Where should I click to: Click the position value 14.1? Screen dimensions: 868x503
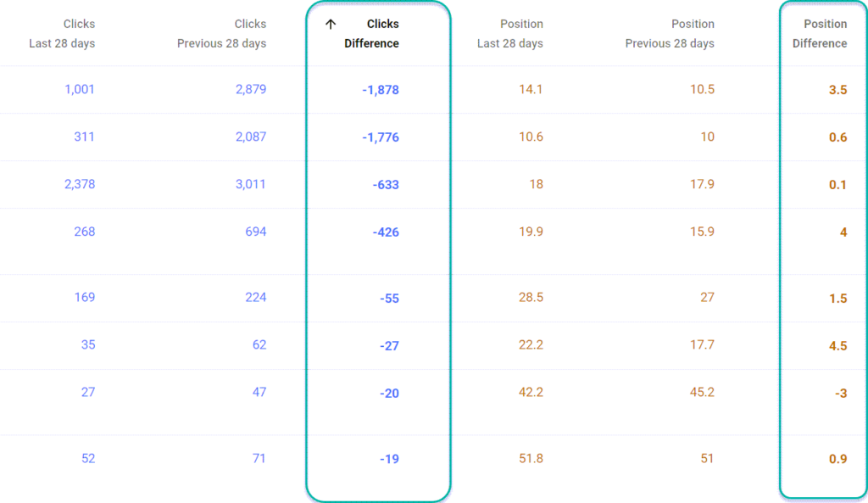pos(531,89)
